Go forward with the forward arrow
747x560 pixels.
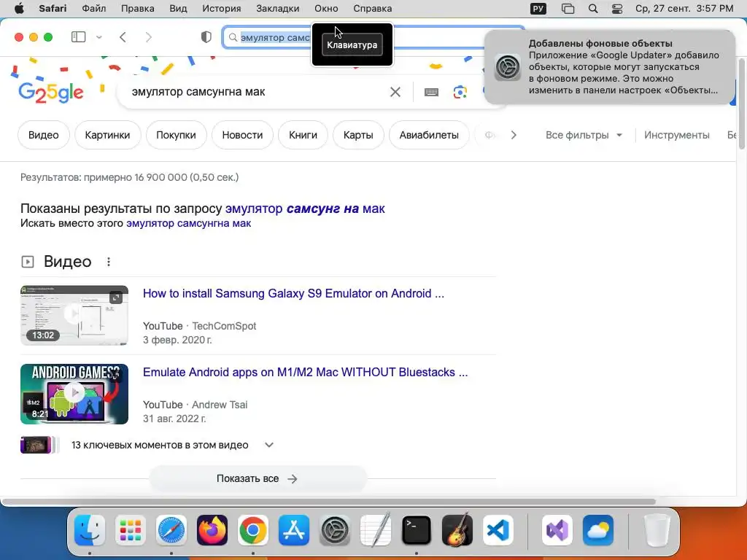click(x=148, y=37)
